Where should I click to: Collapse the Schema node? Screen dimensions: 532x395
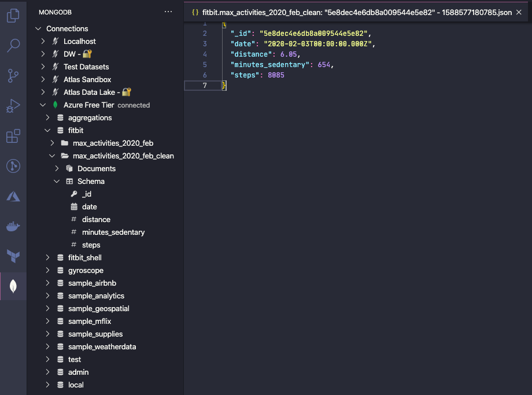pos(57,182)
